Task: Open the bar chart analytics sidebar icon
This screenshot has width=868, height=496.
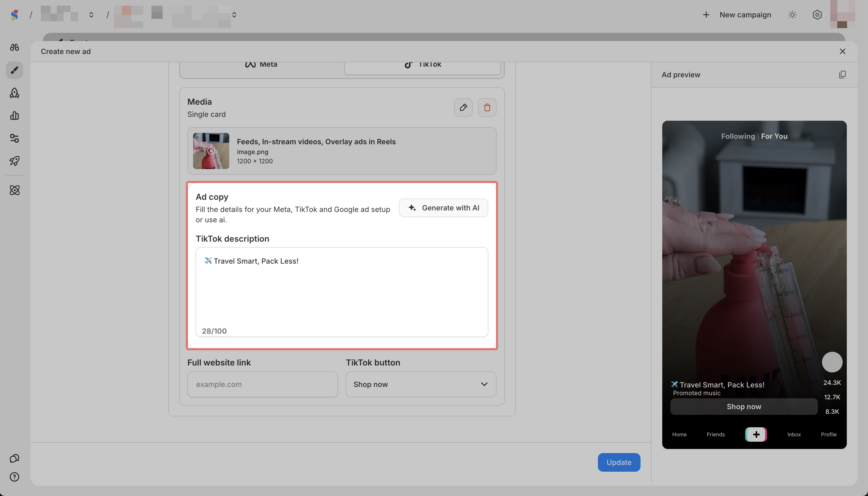Action: point(14,116)
